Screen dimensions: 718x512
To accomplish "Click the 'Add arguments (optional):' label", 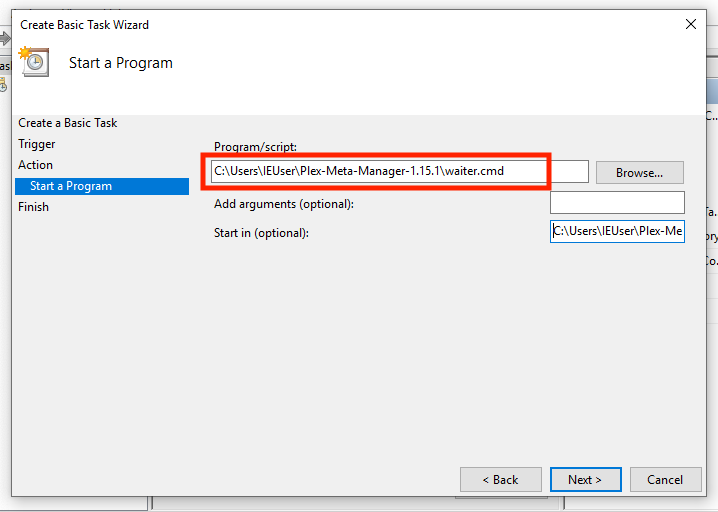I will point(284,204).
